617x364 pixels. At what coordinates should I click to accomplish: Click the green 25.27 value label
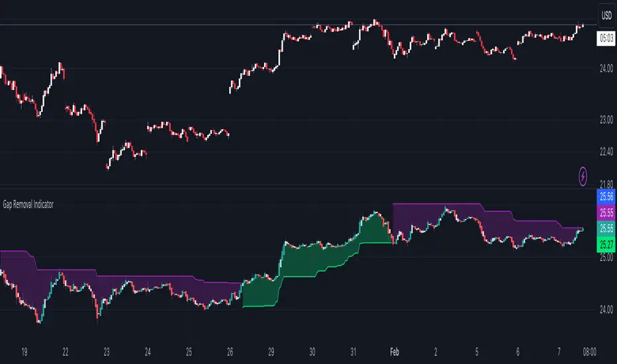click(606, 245)
